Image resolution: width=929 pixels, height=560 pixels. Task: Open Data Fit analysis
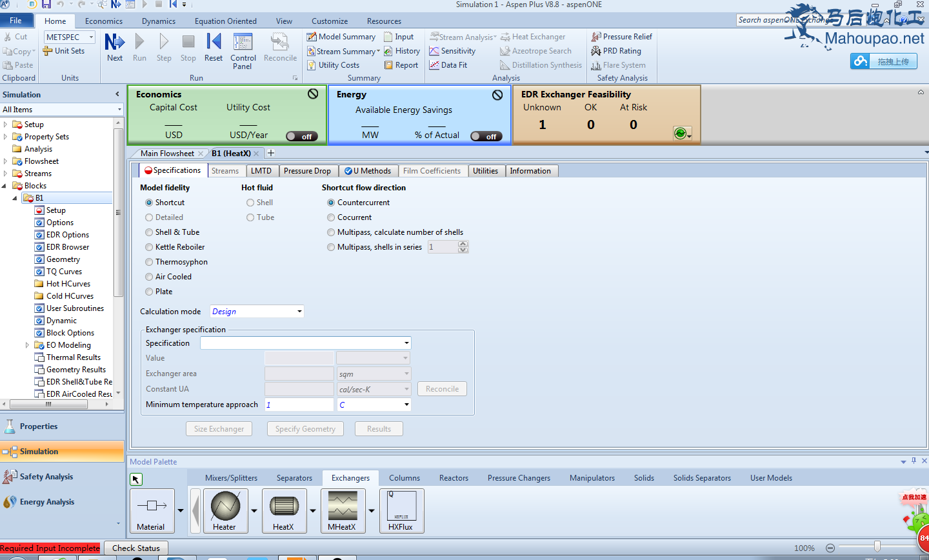448,65
